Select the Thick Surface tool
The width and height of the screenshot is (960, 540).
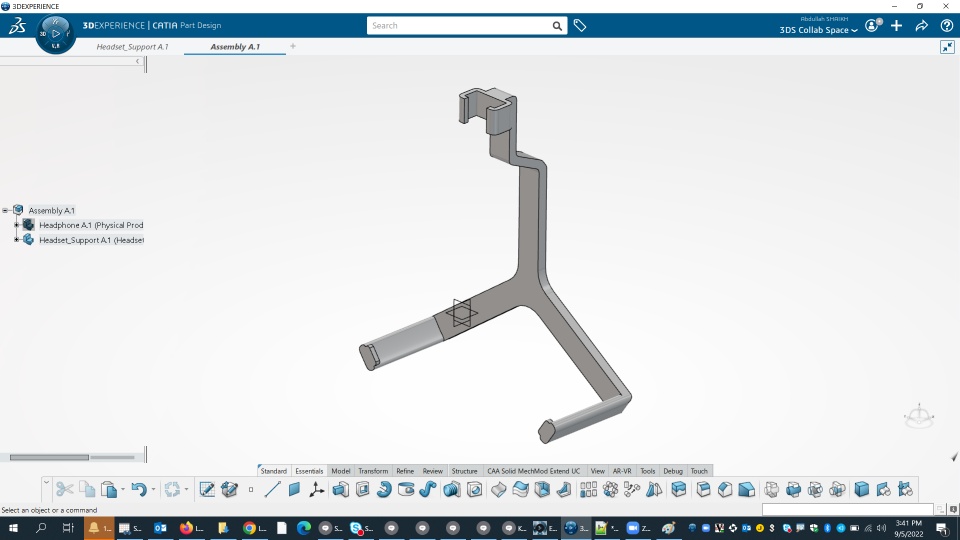tap(520, 489)
